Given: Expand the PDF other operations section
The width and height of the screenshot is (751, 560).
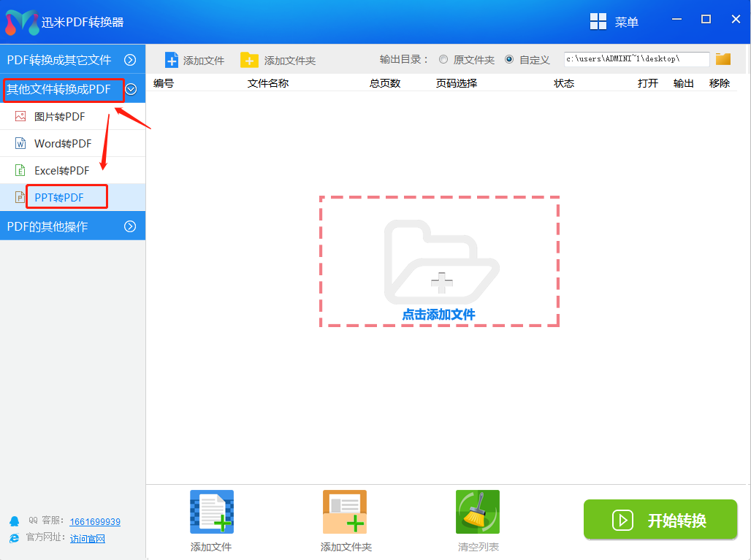Looking at the screenshot, I should (x=130, y=226).
